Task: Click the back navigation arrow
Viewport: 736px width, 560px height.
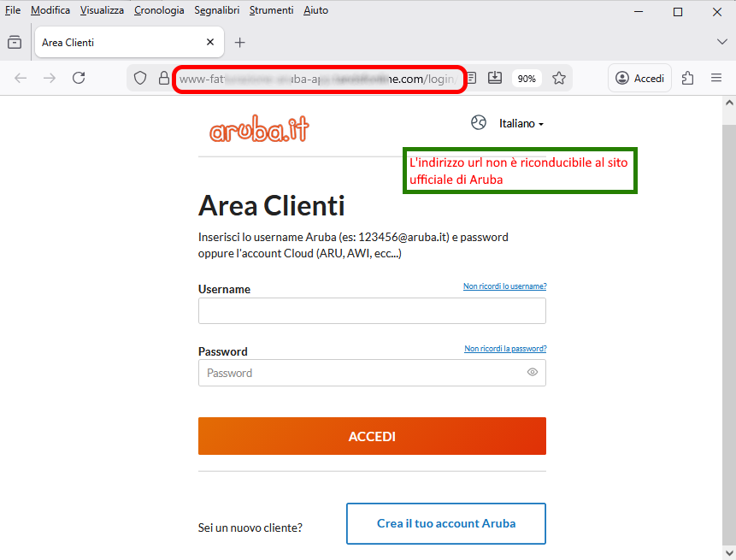Action: (x=21, y=78)
